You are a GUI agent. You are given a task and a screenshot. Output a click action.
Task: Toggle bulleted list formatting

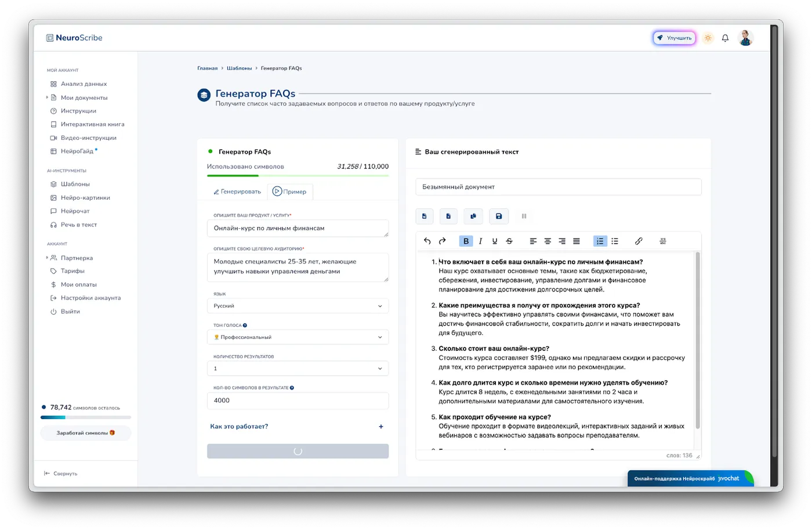pos(615,241)
